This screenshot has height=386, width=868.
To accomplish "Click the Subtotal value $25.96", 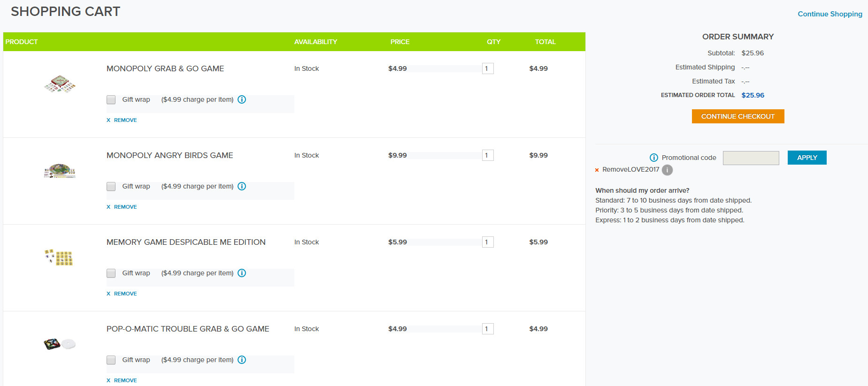I will pos(753,53).
